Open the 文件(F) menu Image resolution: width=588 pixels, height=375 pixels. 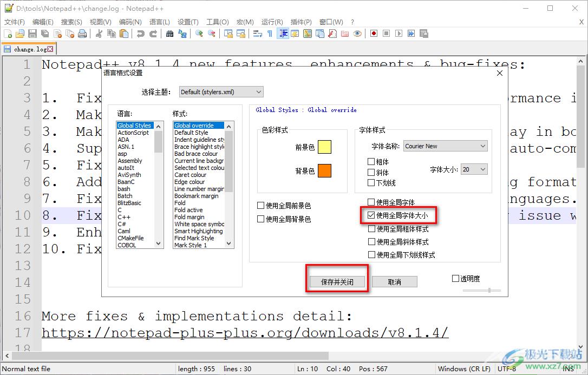tap(14, 22)
